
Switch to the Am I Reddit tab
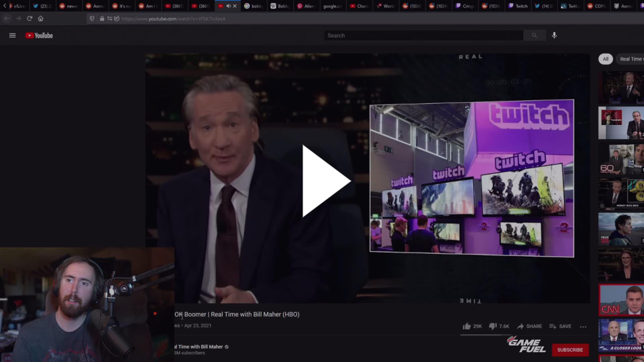pyautogui.click(x=148, y=6)
